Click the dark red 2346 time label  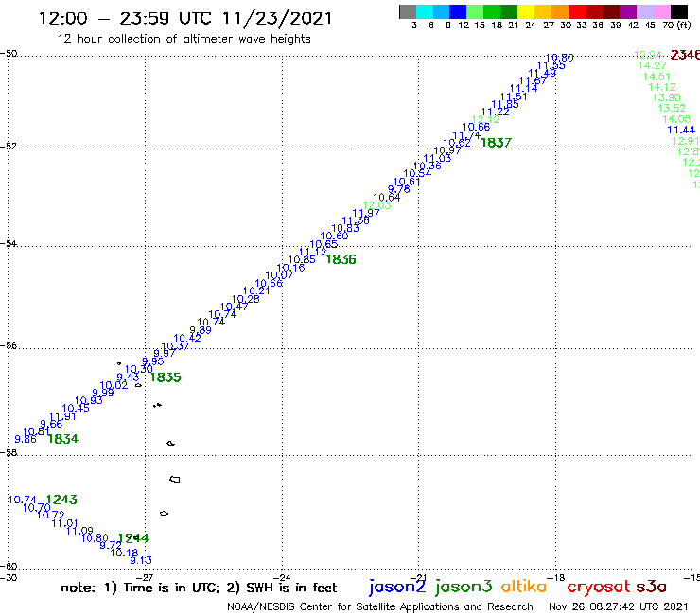pos(685,55)
